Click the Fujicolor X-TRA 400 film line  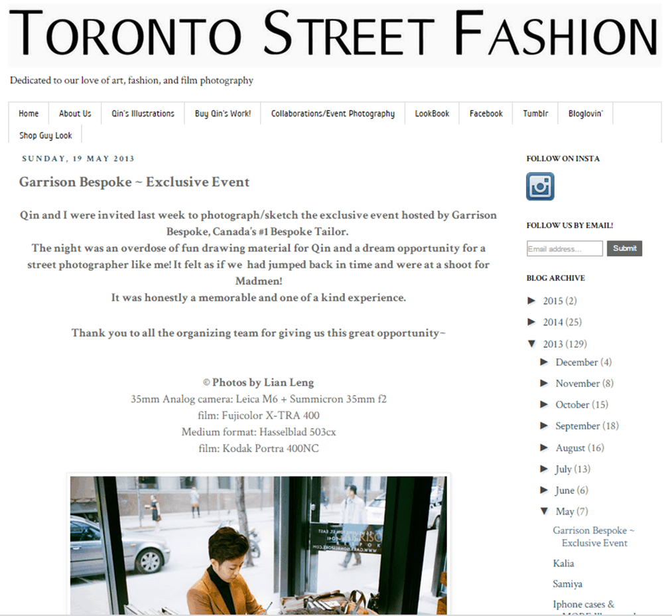[259, 416]
